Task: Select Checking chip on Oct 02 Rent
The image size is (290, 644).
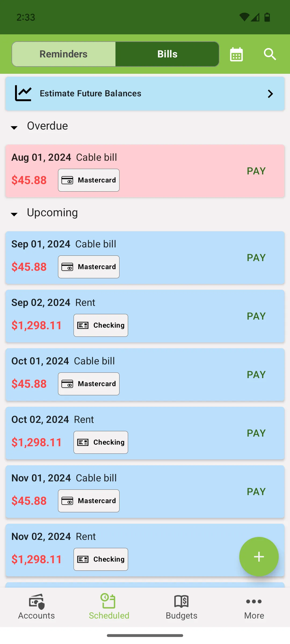Action: [x=101, y=442]
